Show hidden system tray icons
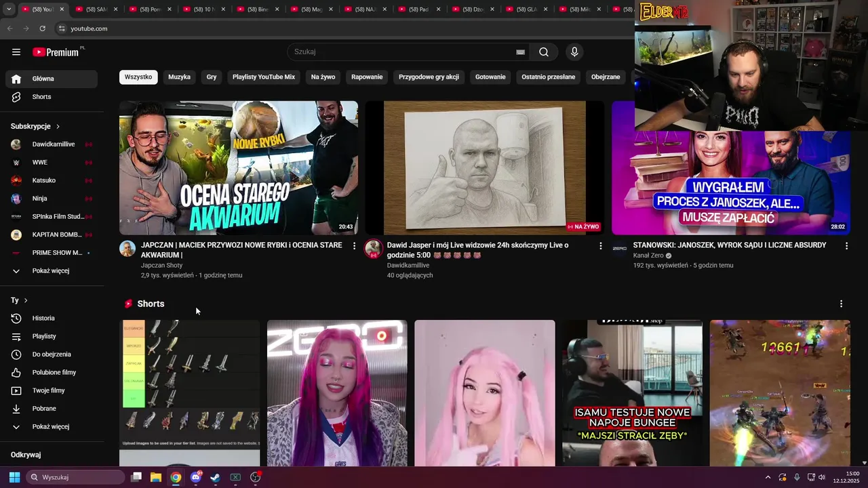868x488 pixels. click(768, 477)
